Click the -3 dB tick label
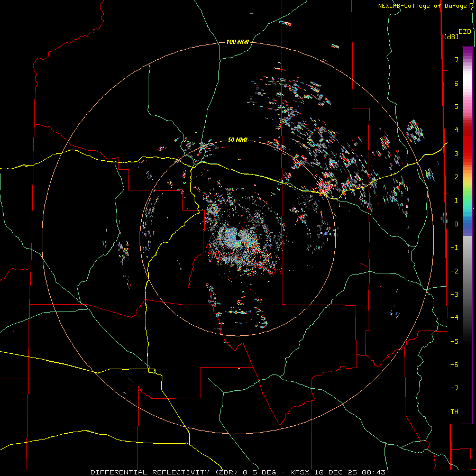Screen dimensions: 476x476 click(x=454, y=295)
